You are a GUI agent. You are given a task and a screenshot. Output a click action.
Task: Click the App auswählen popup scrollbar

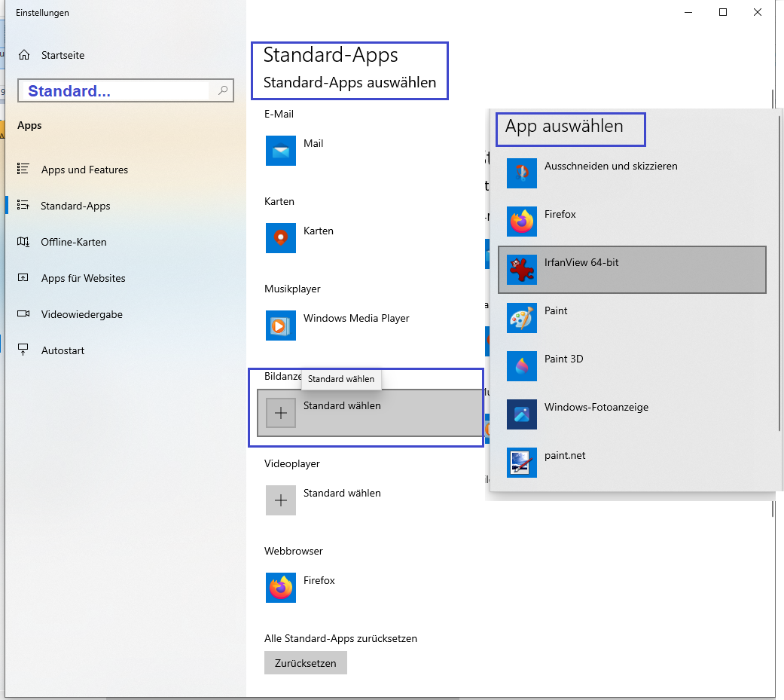click(x=779, y=274)
